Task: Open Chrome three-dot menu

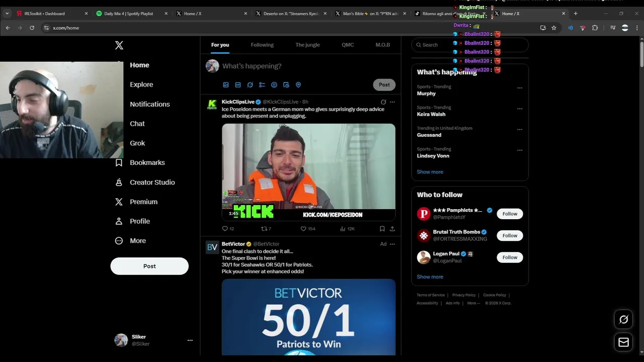Action: (637, 28)
